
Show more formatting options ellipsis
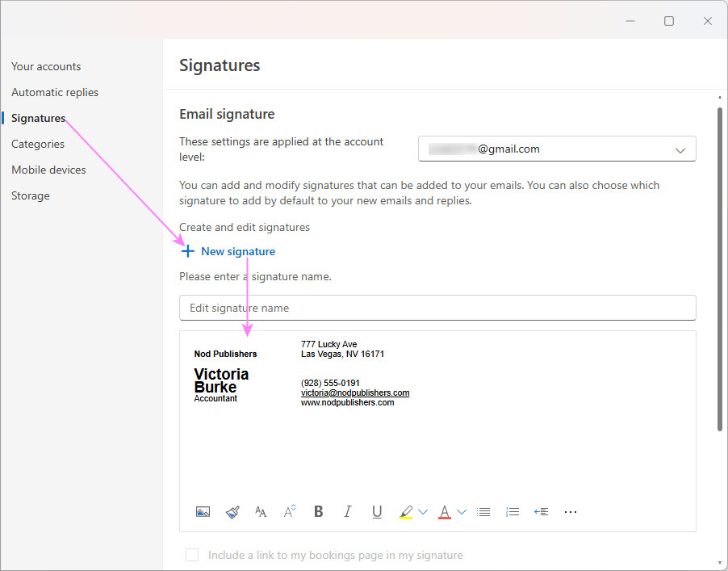click(571, 512)
